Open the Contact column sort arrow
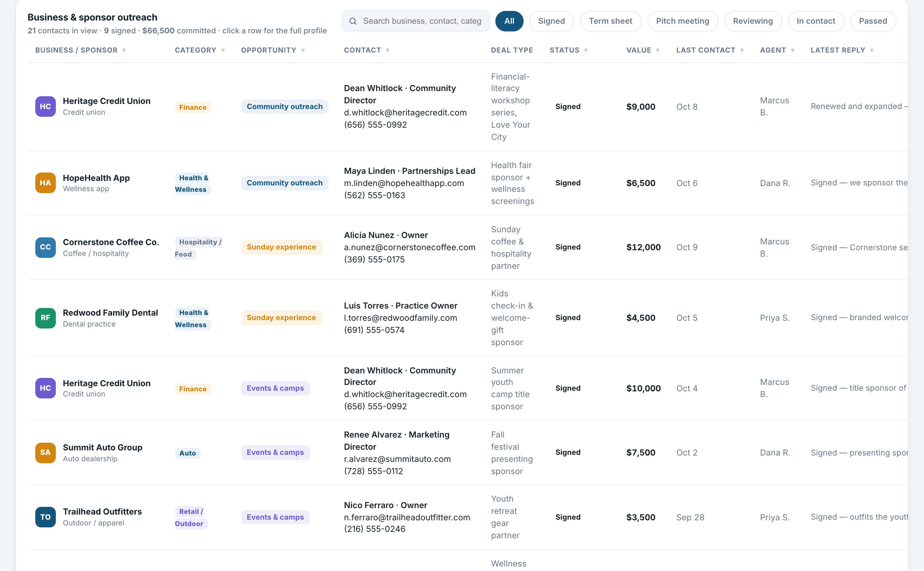 (x=388, y=51)
